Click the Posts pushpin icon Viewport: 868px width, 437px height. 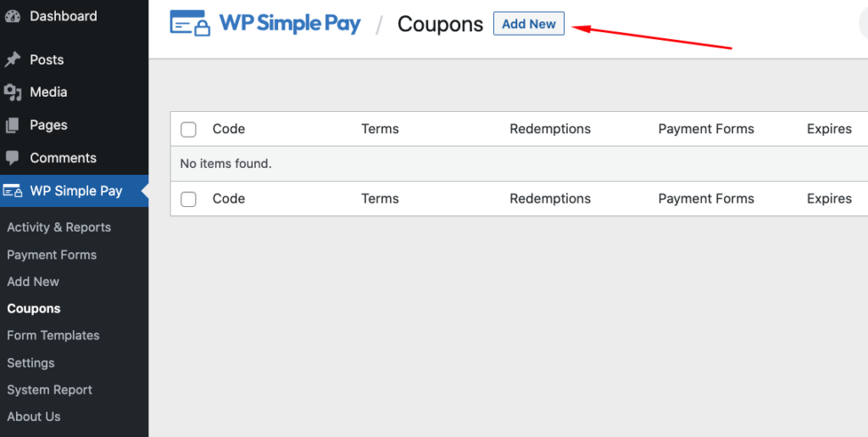[x=13, y=59]
